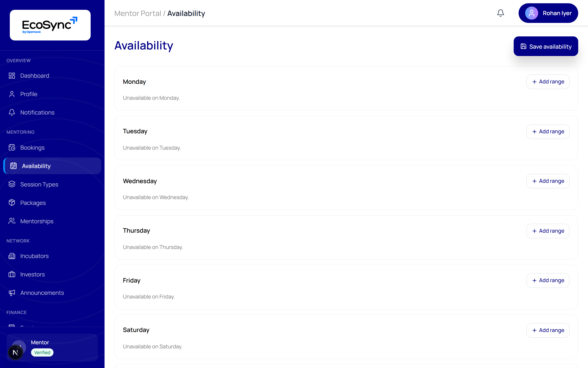Open the Mentorships section
Image resolution: width=588 pixels, height=368 pixels.
[52, 221]
